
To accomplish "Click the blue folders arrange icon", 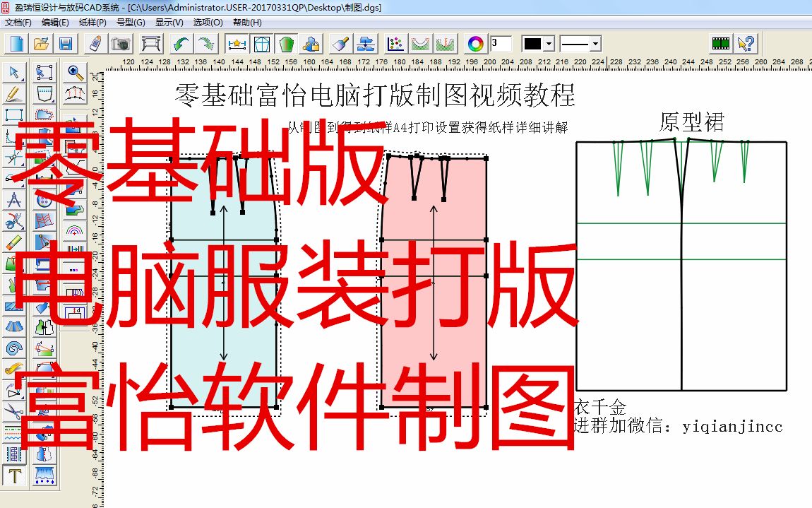I will click(x=366, y=44).
